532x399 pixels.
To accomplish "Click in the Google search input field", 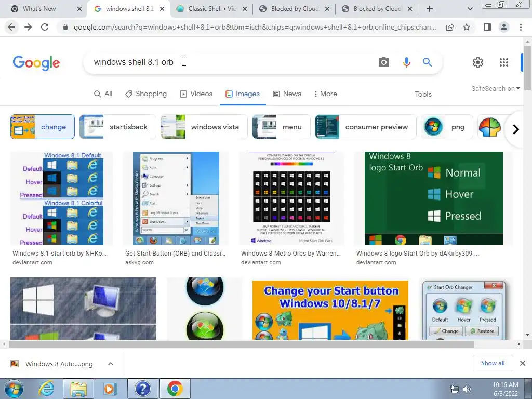I will pyautogui.click(x=231, y=62).
